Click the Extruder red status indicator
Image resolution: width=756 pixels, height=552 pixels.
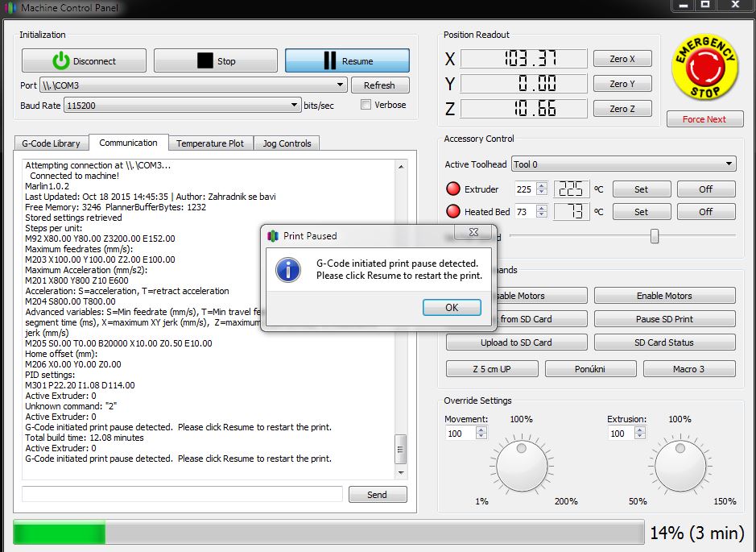coord(452,189)
